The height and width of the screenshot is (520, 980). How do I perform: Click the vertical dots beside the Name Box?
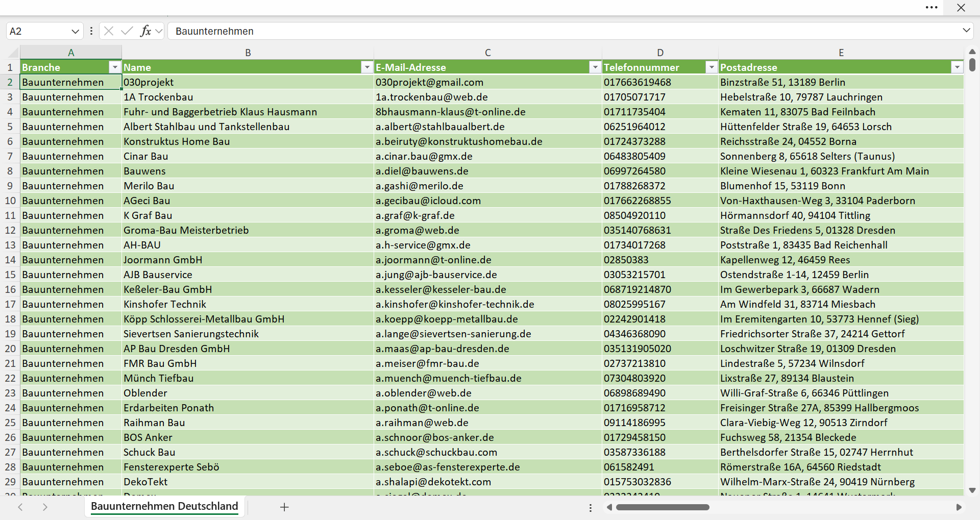click(91, 31)
